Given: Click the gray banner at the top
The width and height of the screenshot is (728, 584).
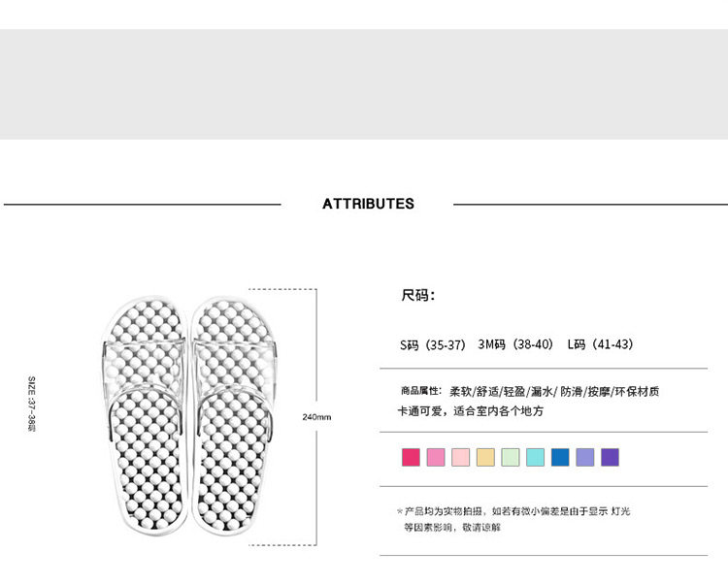Looking at the screenshot, I should coord(364,83).
